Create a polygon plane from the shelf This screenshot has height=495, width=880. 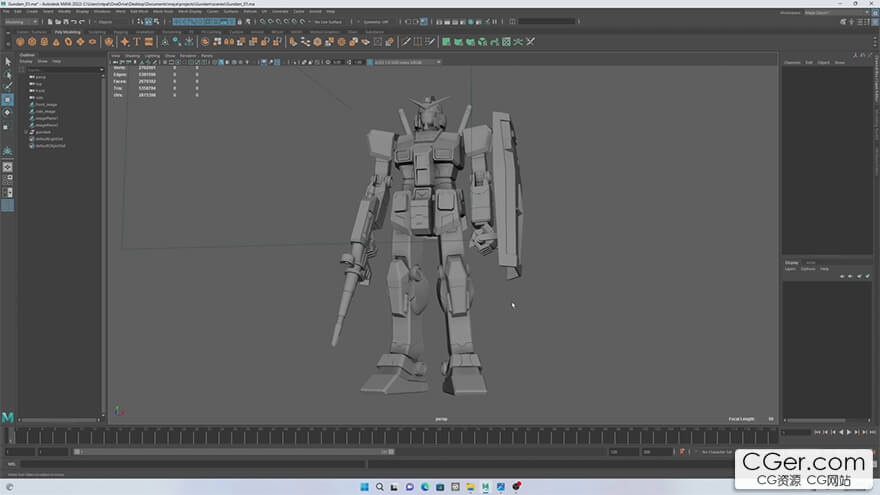pyautogui.click(x=80, y=42)
